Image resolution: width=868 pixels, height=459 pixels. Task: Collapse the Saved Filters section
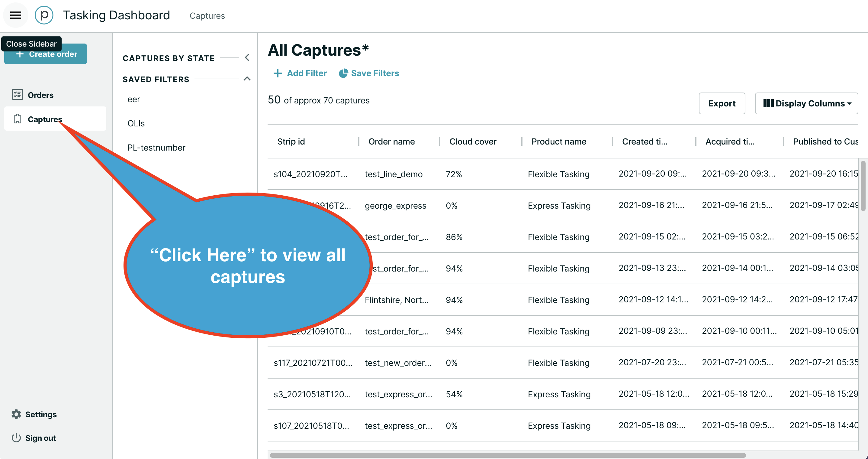tap(247, 79)
